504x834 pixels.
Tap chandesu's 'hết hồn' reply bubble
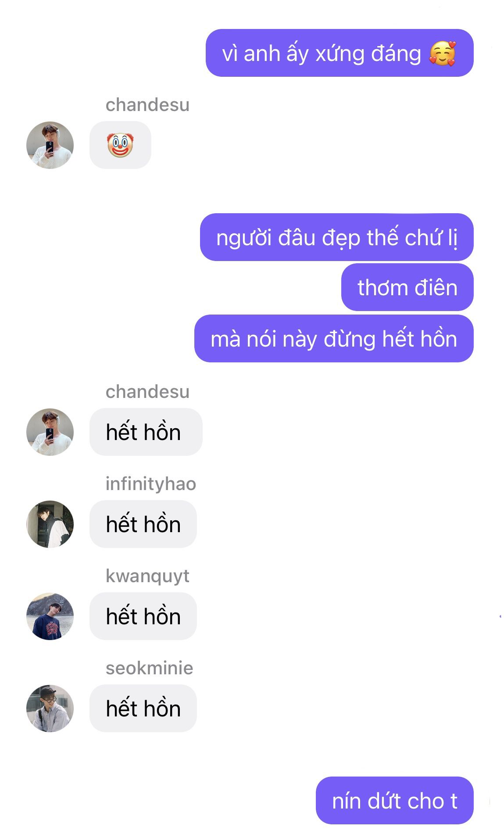pos(146,432)
